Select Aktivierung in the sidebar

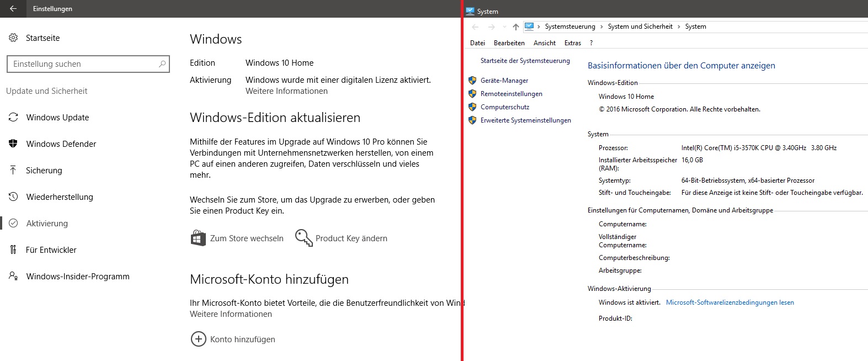[47, 224]
